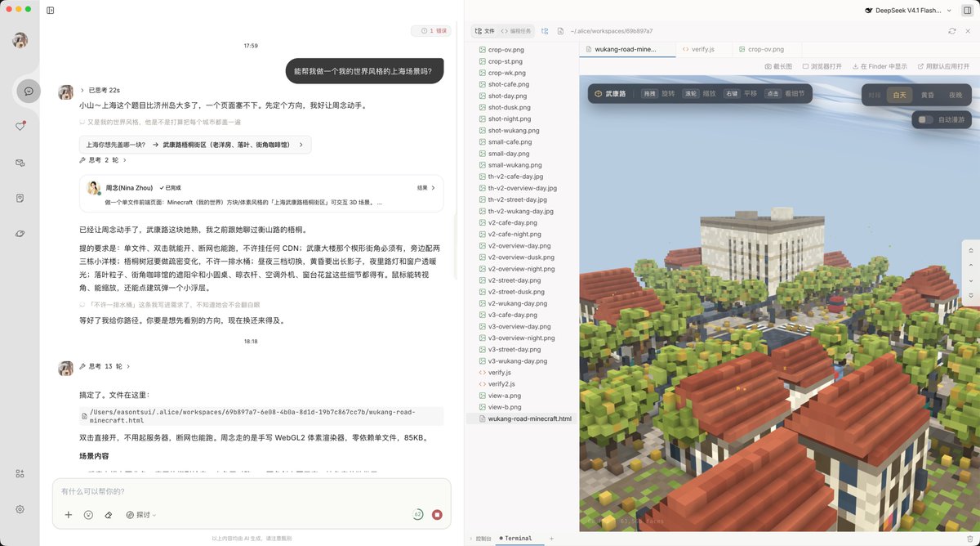Expand 思考 13 轮 section
This screenshot has width=980, height=546.
click(105, 366)
